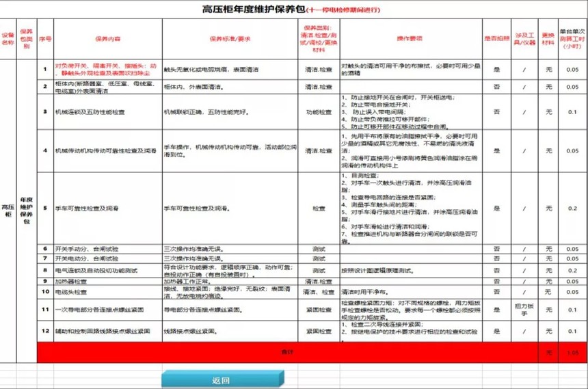This screenshot has width=588, height=389.
Task: Click the 涉及工具/仪器 column header
Action: point(524,39)
